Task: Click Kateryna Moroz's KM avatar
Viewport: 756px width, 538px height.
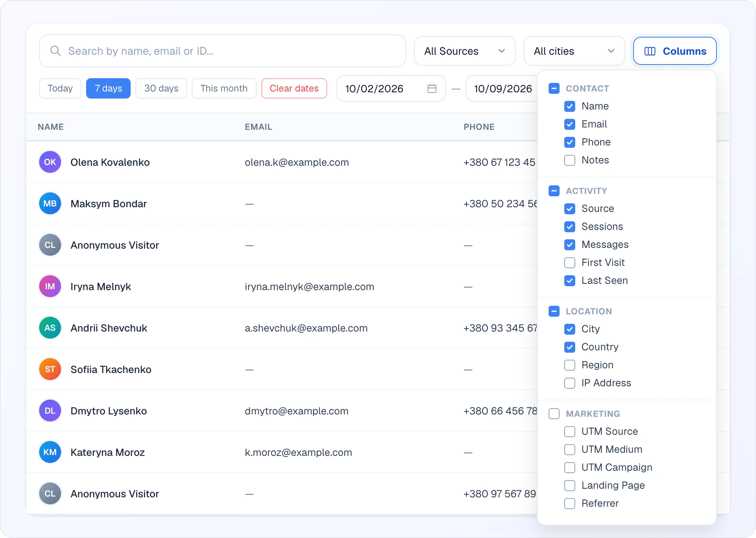Action: pyautogui.click(x=50, y=452)
